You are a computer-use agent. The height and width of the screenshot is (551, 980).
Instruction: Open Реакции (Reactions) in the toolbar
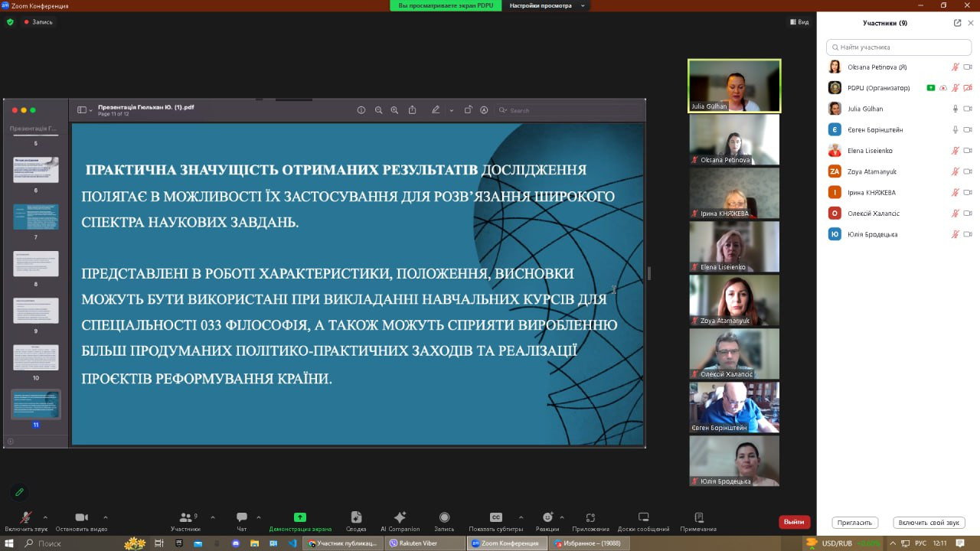tap(547, 518)
